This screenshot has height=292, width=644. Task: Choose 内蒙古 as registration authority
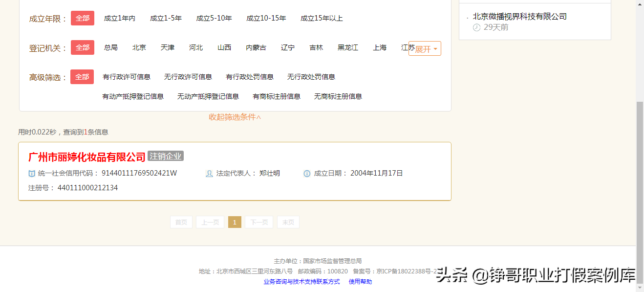256,47
